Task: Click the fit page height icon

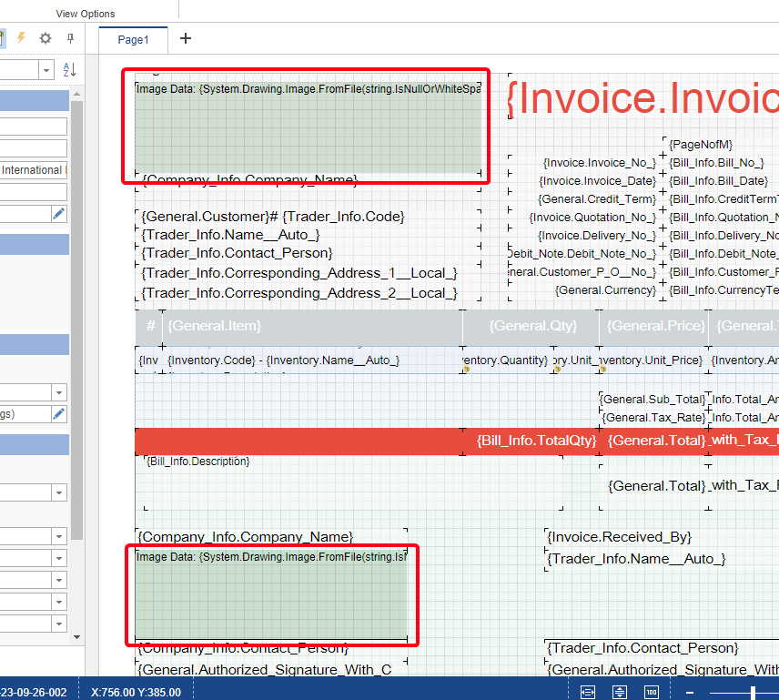Action: coord(620,692)
